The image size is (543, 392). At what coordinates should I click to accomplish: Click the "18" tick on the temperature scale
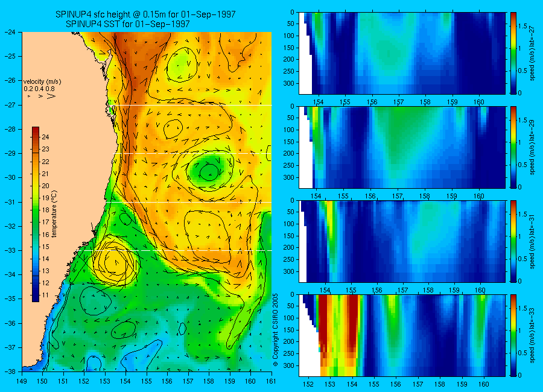(x=45, y=210)
